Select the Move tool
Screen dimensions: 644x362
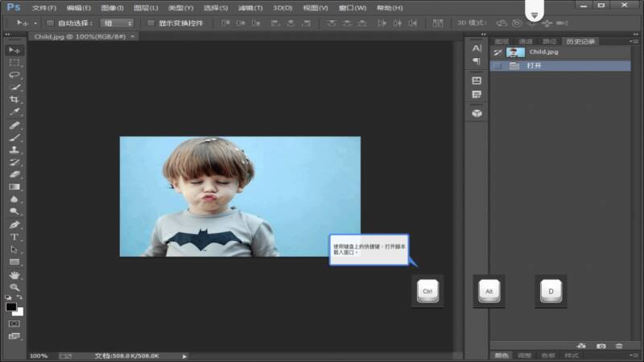14,50
